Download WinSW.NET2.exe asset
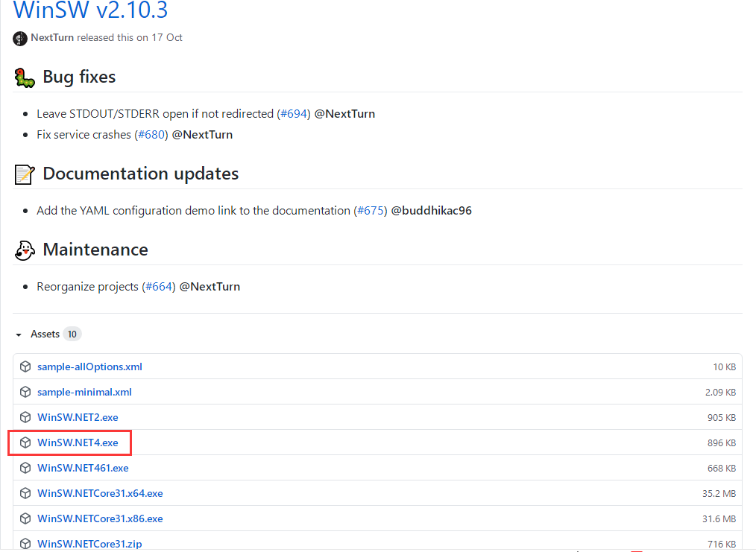The height and width of the screenshot is (552, 756). [78, 417]
